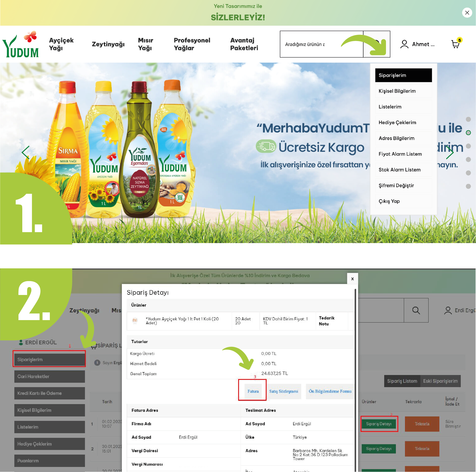The width and height of the screenshot is (476, 472).
Task: Select the sixth carousel dot indicator
Action: click(468, 186)
